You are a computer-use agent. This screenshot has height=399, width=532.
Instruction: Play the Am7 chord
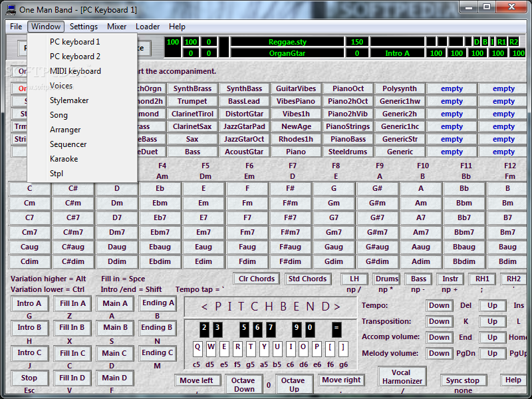tap(421, 232)
